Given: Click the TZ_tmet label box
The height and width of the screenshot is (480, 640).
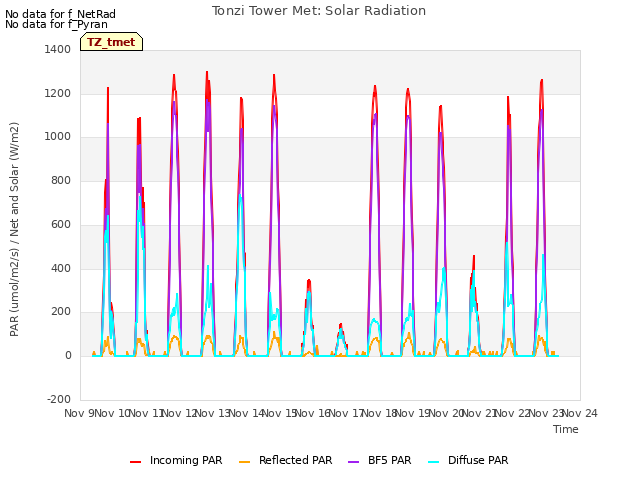Looking at the screenshot, I should tap(111, 42).
